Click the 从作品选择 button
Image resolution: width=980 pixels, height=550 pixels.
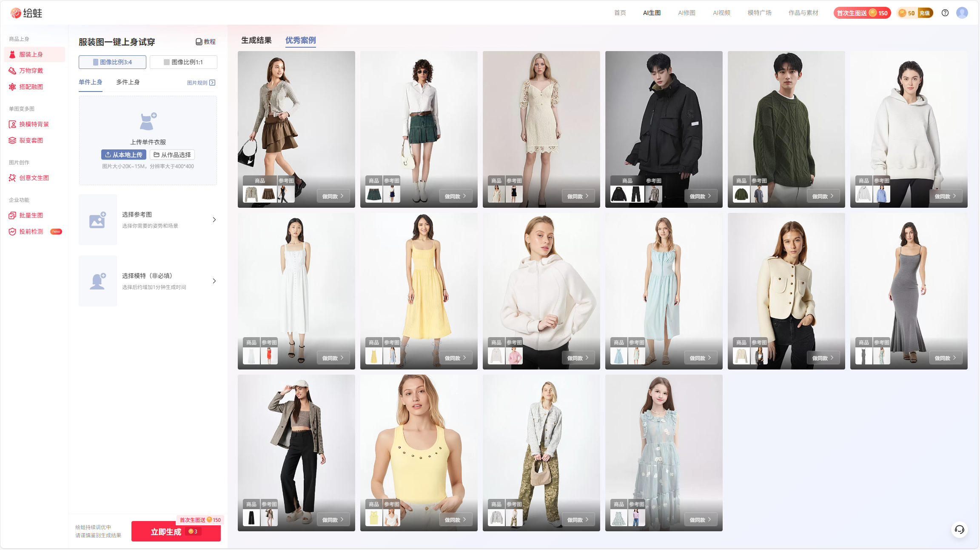[172, 155]
